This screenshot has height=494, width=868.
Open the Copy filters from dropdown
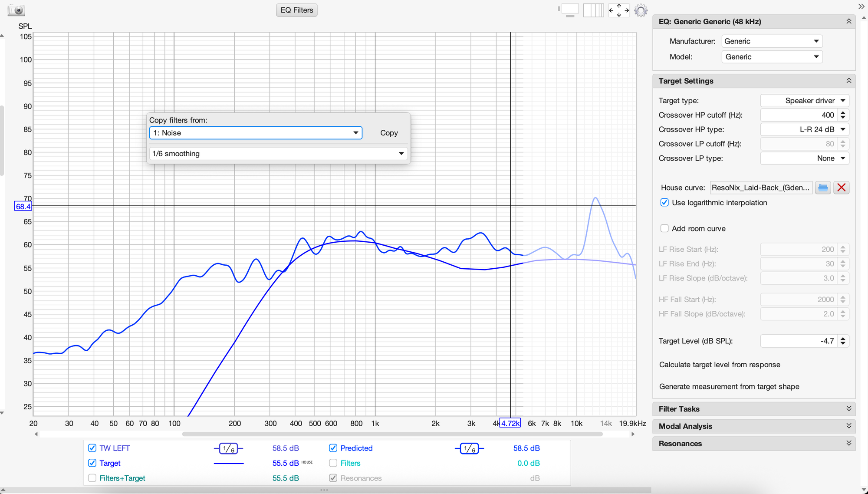click(x=256, y=133)
